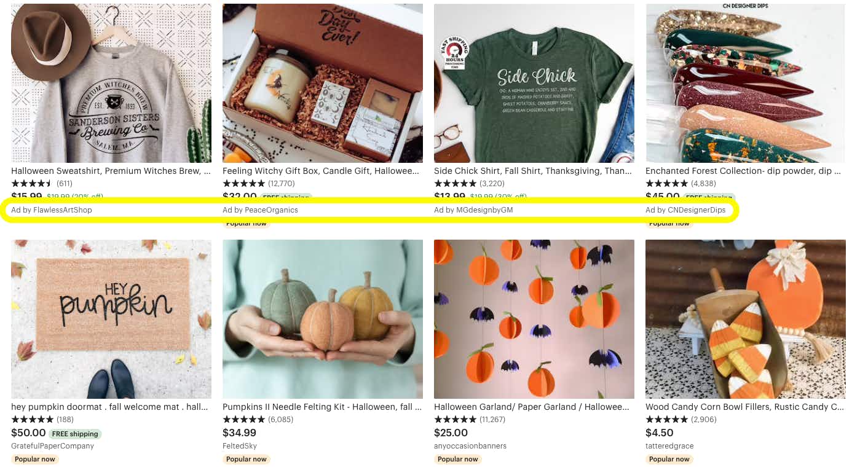Screen dimensions: 868x467
Task: Open the PeaceOrganics shop via Ad by label
Action: [259, 210]
